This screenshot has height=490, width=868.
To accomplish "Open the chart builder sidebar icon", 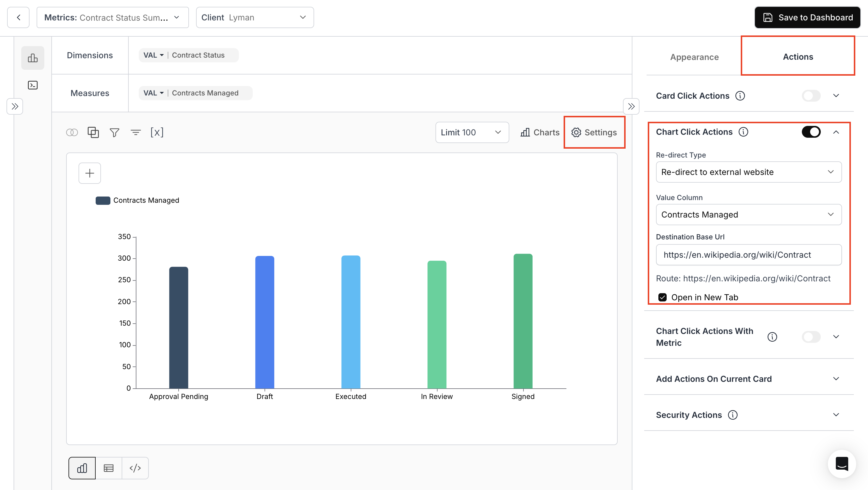I will [x=33, y=58].
